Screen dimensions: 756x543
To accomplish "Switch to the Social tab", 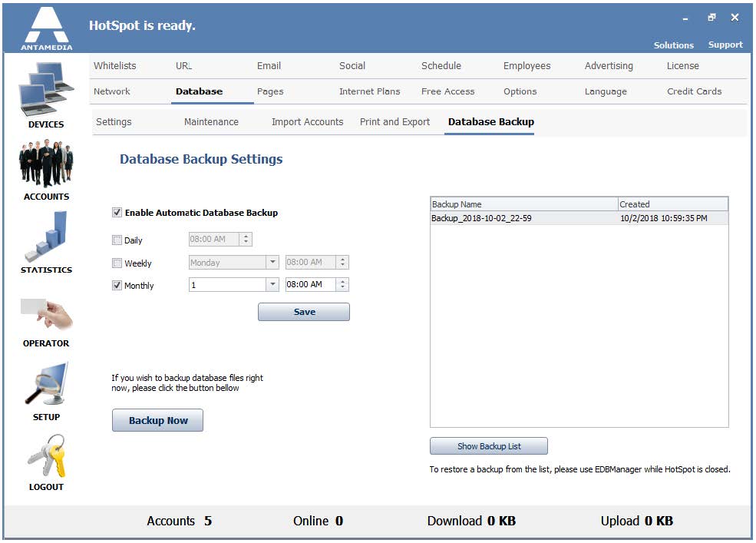I will [352, 65].
